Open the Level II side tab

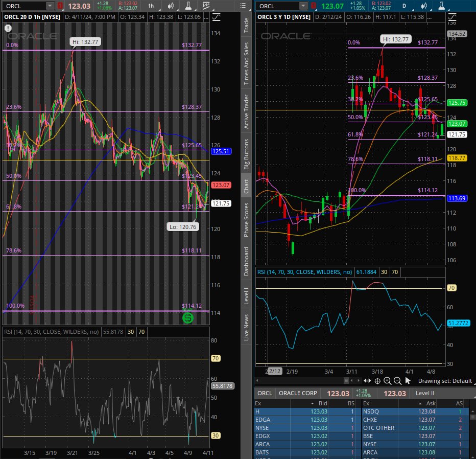pyautogui.click(x=246, y=295)
